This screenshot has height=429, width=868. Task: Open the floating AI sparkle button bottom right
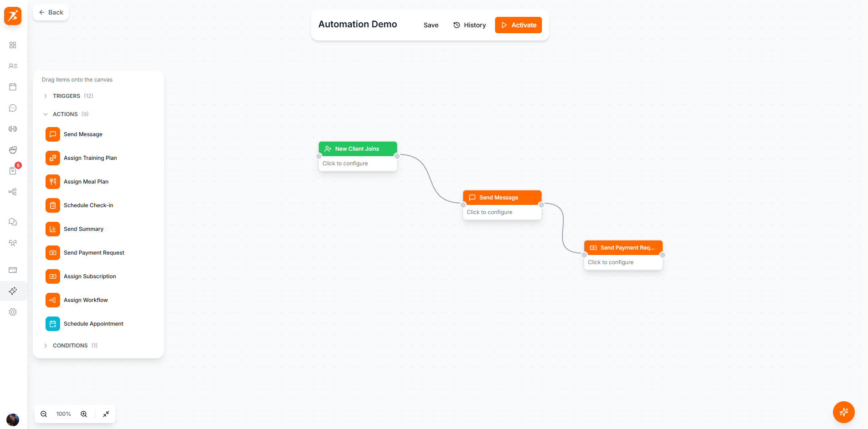tap(843, 412)
